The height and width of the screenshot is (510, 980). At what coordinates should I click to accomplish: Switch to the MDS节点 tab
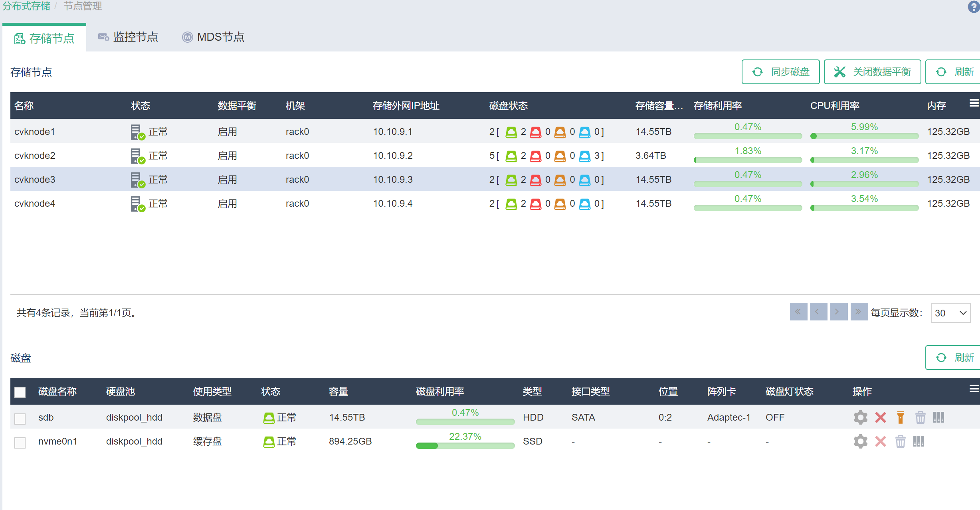coord(213,37)
